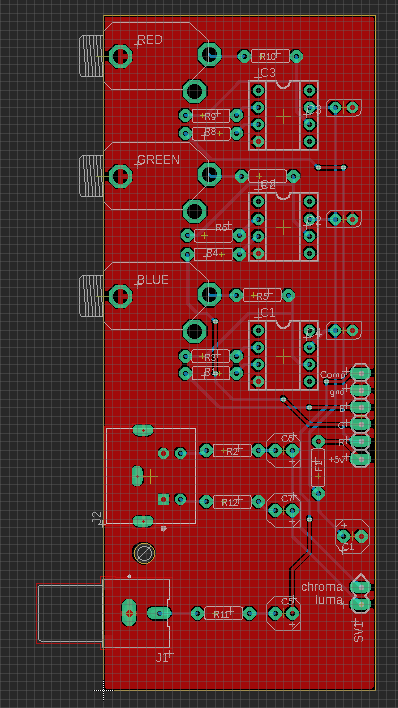Click the J1 jack's round left pad
The height and width of the screenshot is (708, 398).
pyautogui.click(x=130, y=613)
